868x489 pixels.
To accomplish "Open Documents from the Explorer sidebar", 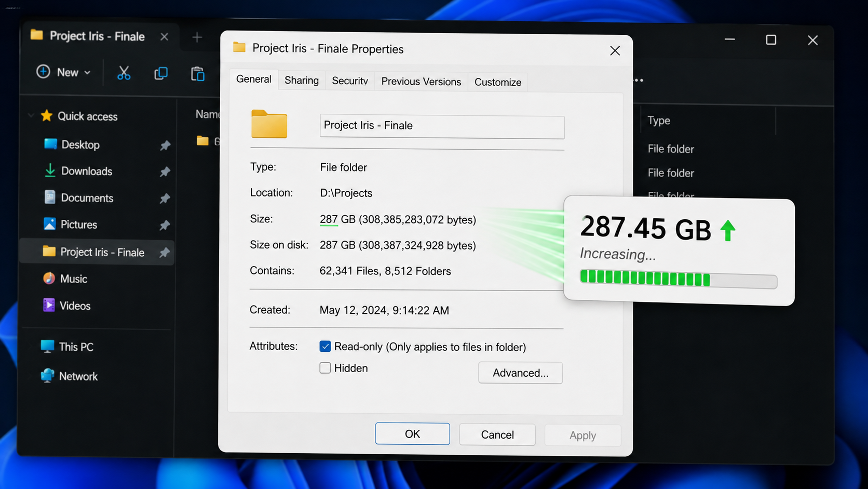I will pos(87,198).
